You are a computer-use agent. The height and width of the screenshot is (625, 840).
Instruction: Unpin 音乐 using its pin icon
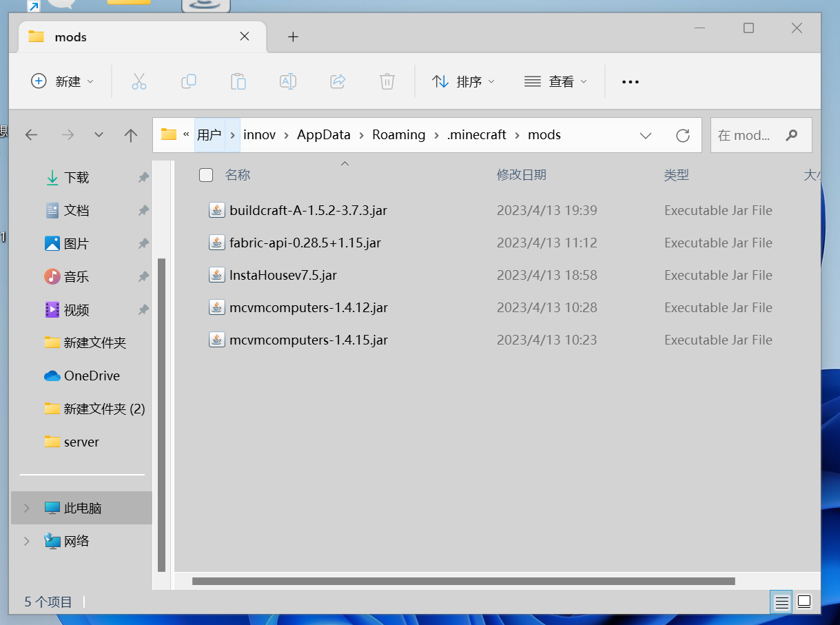143,277
